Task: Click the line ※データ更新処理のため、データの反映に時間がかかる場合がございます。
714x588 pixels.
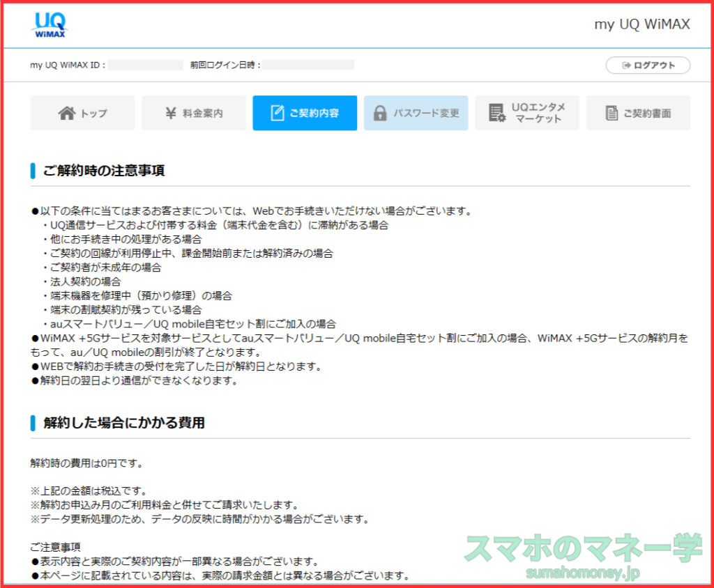Action: click(x=200, y=519)
